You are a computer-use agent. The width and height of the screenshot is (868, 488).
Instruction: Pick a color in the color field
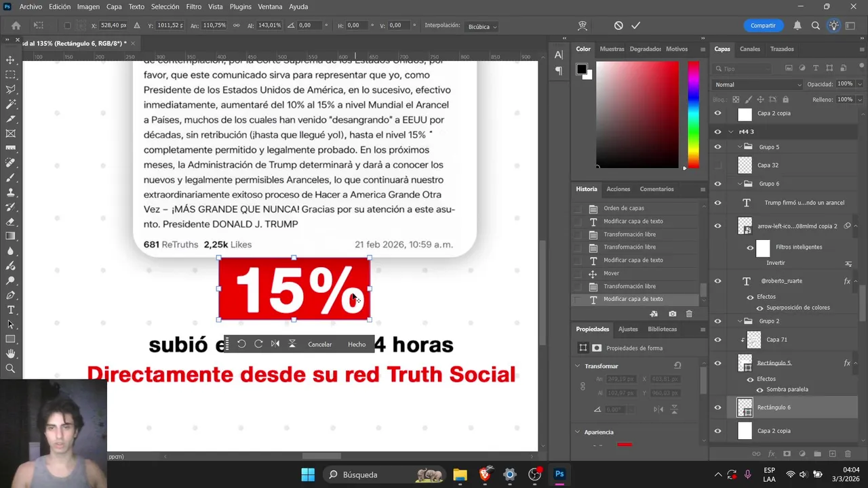point(637,115)
